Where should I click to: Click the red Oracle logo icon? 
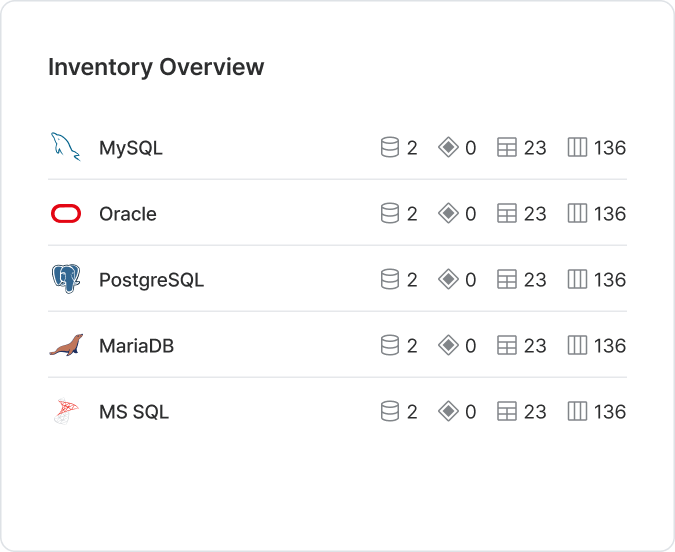(x=66, y=214)
